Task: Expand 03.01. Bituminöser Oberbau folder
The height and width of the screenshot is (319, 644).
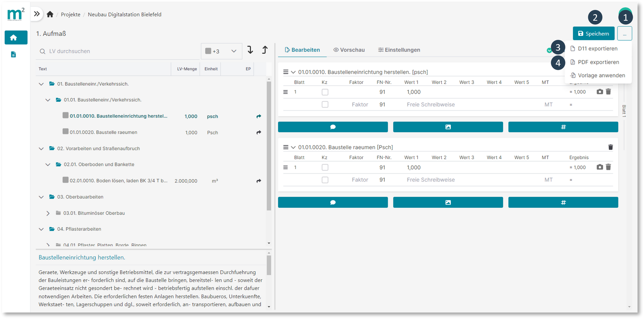Action: click(x=48, y=213)
